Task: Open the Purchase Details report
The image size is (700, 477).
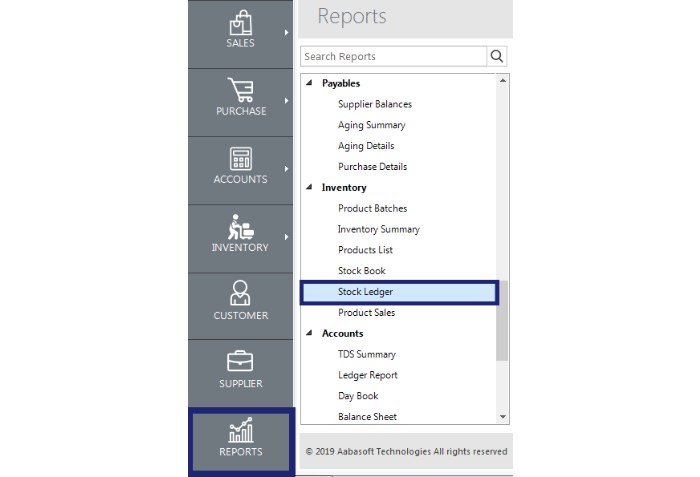Action: click(372, 167)
